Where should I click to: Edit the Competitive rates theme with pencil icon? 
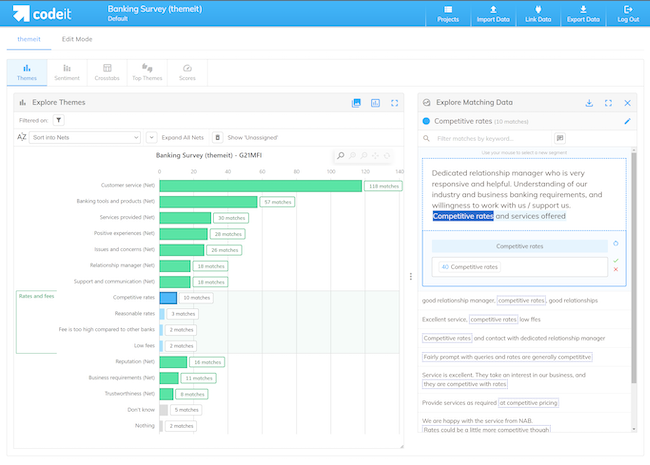coord(627,121)
